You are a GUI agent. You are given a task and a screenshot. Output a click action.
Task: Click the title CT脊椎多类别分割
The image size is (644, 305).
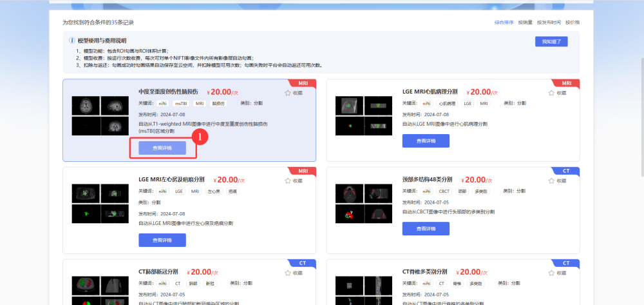click(x=424, y=271)
